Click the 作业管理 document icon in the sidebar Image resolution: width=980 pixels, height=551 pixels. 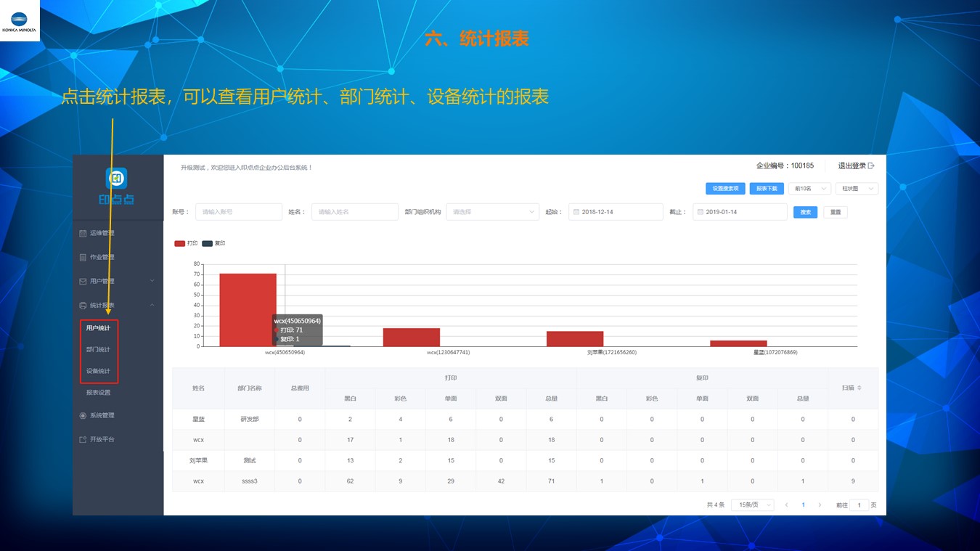[83, 257]
